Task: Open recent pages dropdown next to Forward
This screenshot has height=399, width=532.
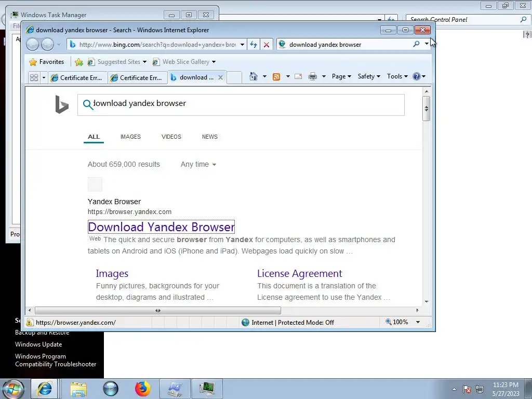Action: pos(59,45)
